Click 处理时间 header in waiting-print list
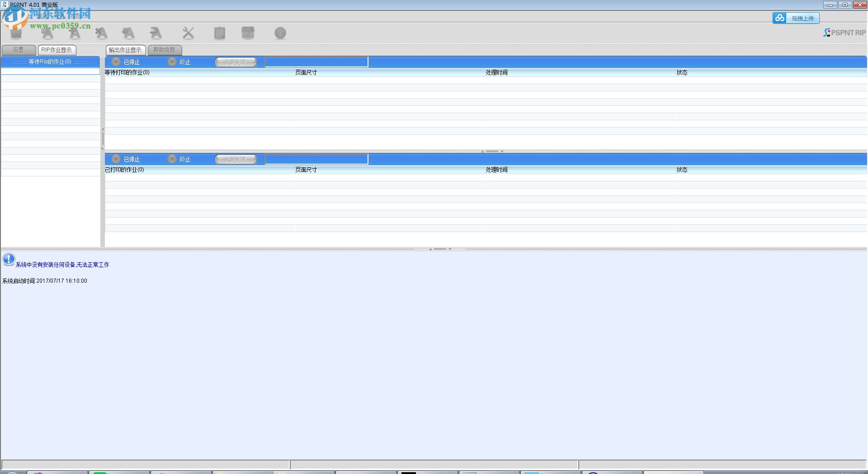Image resolution: width=868 pixels, height=474 pixels. 580,72
